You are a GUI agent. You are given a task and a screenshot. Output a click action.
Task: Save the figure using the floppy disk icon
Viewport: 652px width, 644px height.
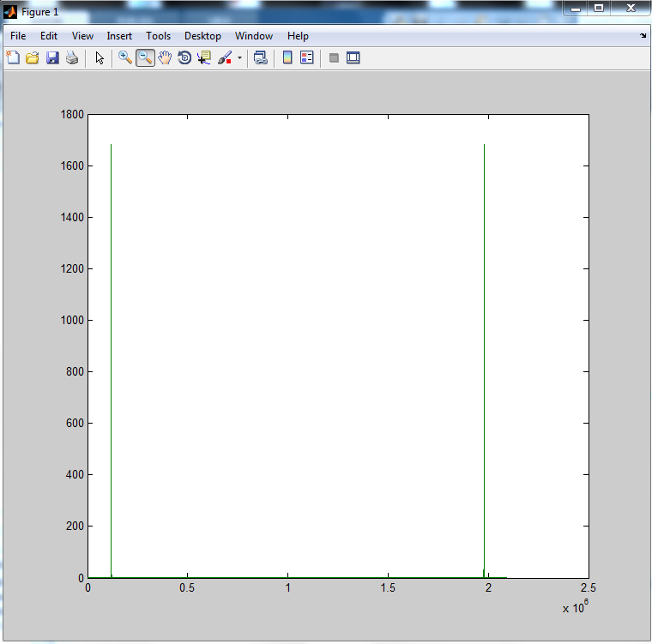(x=52, y=58)
